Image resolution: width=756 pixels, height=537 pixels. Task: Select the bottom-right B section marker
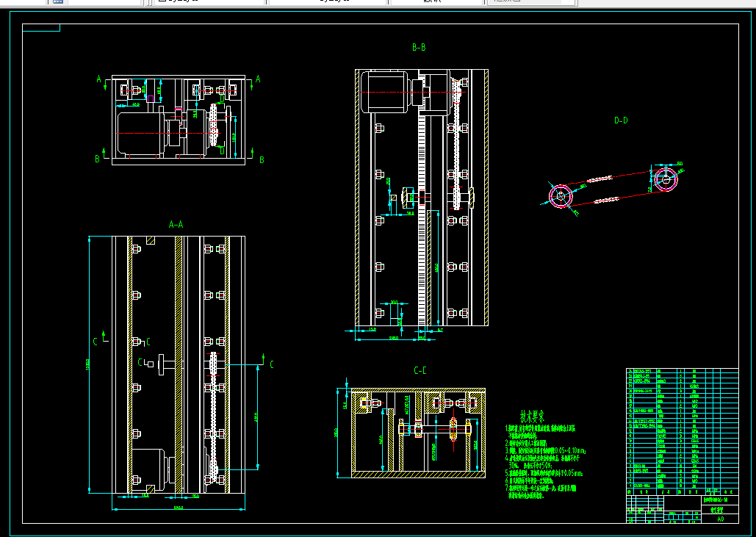pos(262,160)
